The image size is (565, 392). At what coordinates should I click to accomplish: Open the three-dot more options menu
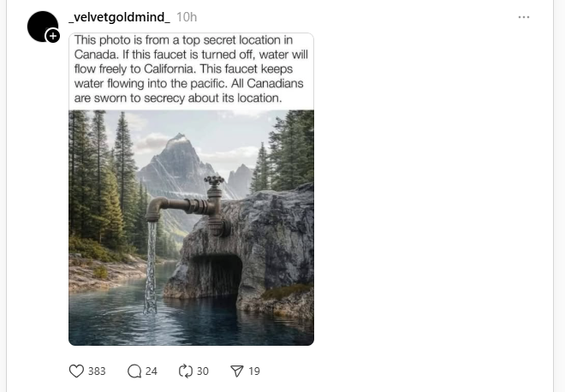(524, 17)
